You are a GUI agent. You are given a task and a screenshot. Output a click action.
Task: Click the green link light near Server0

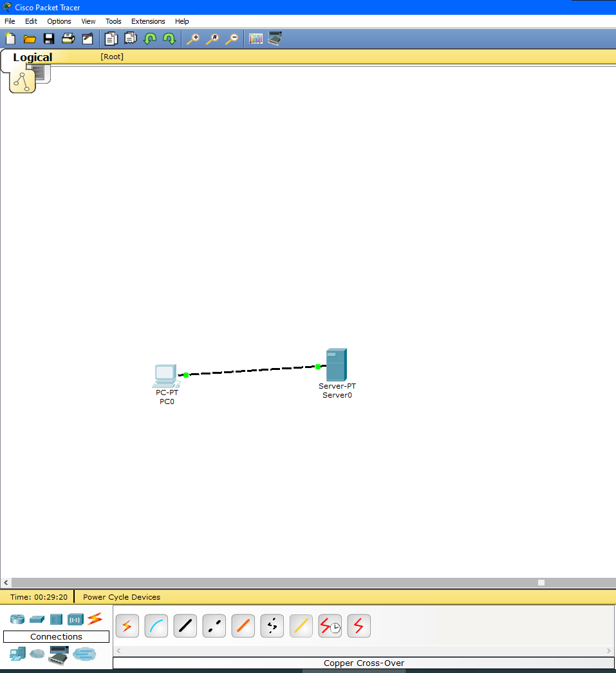click(x=318, y=367)
